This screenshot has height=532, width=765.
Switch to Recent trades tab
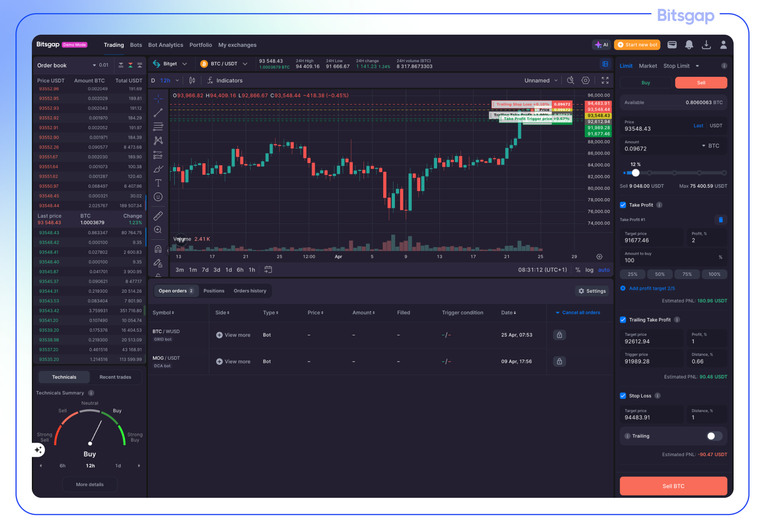pos(115,377)
